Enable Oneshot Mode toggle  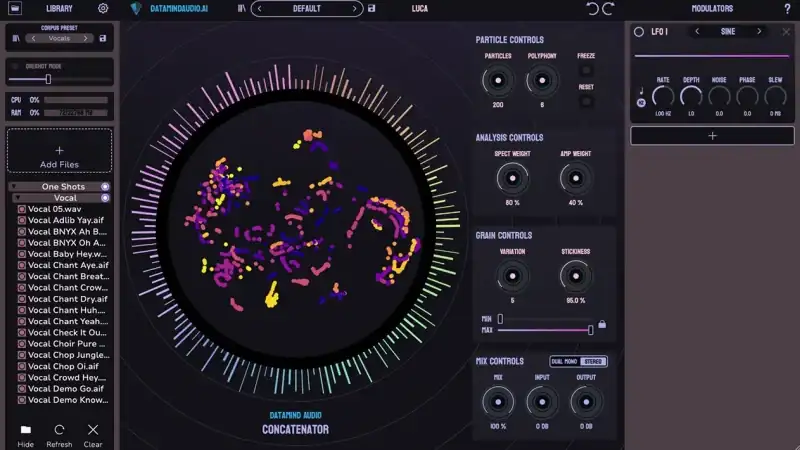[x=15, y=66]
